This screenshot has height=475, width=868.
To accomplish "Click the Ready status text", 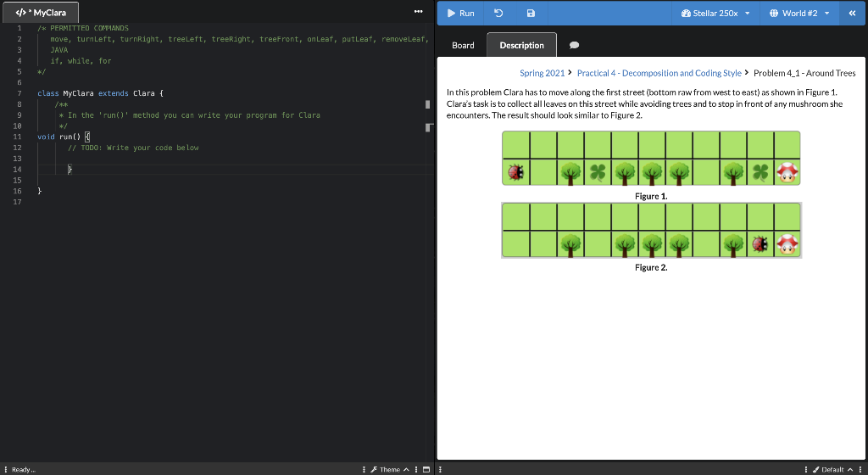I will [x=23, y=469].
